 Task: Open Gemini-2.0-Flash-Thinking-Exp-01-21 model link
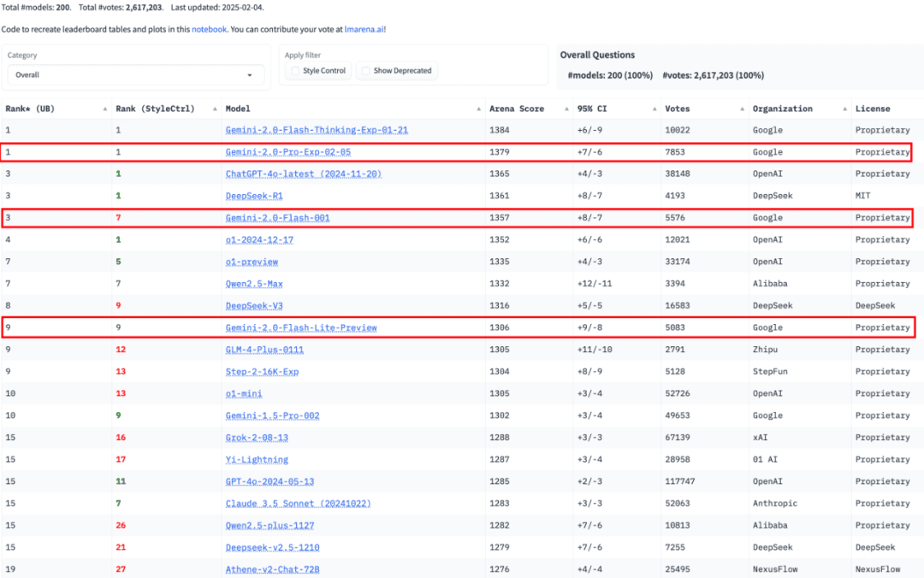coord(317,130)
